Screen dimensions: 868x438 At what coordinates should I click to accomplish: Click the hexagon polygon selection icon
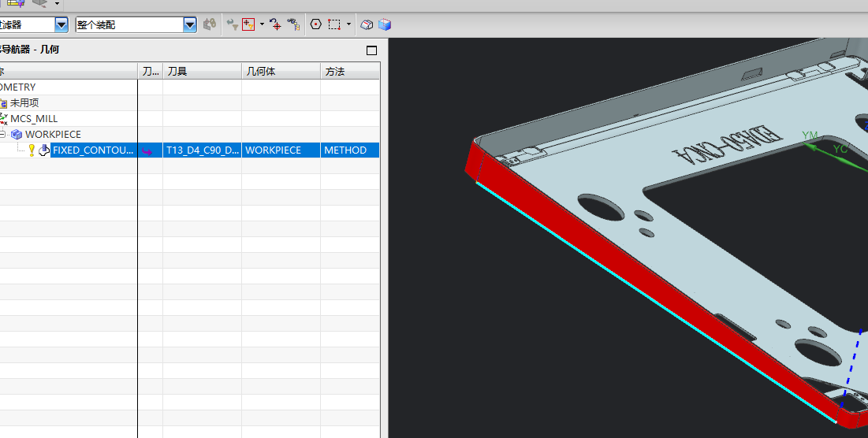[x=315, y=24]
